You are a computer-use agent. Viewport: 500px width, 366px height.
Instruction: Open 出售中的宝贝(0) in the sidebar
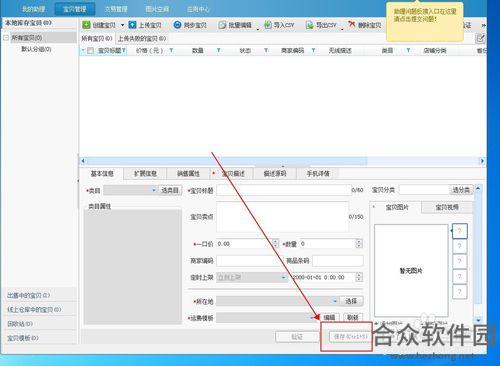coord(39,295)
